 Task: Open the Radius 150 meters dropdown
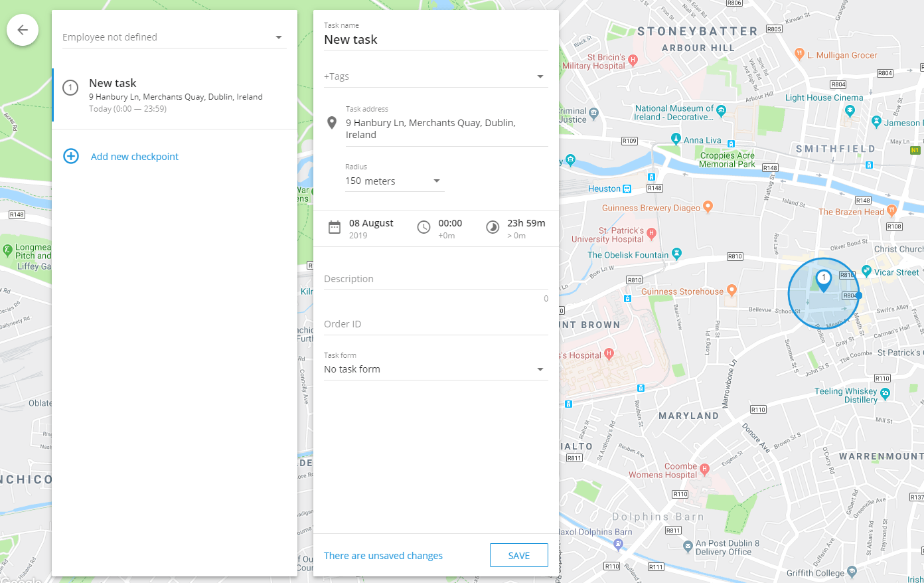click(x=394, y=181)
